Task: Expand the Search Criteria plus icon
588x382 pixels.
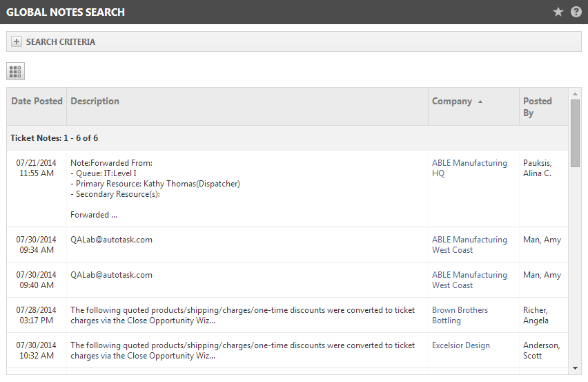Action: (16, 41)
